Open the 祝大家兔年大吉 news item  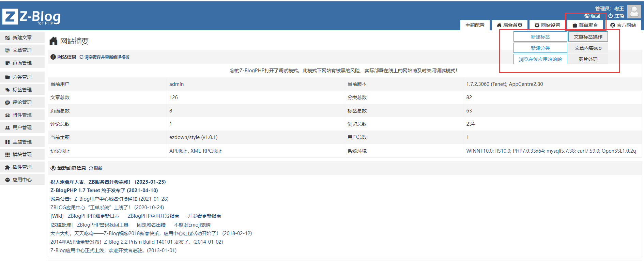tap(108, 182)
